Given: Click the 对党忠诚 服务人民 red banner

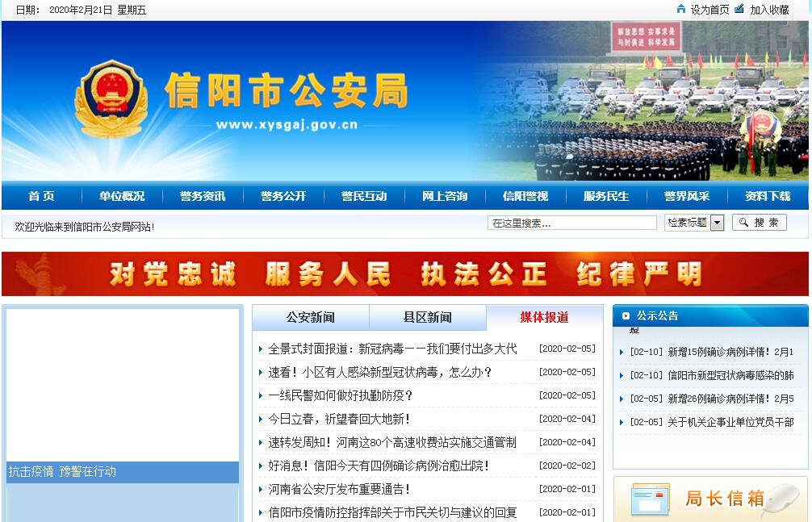Looking at the screenshot, I should [405, 274].
